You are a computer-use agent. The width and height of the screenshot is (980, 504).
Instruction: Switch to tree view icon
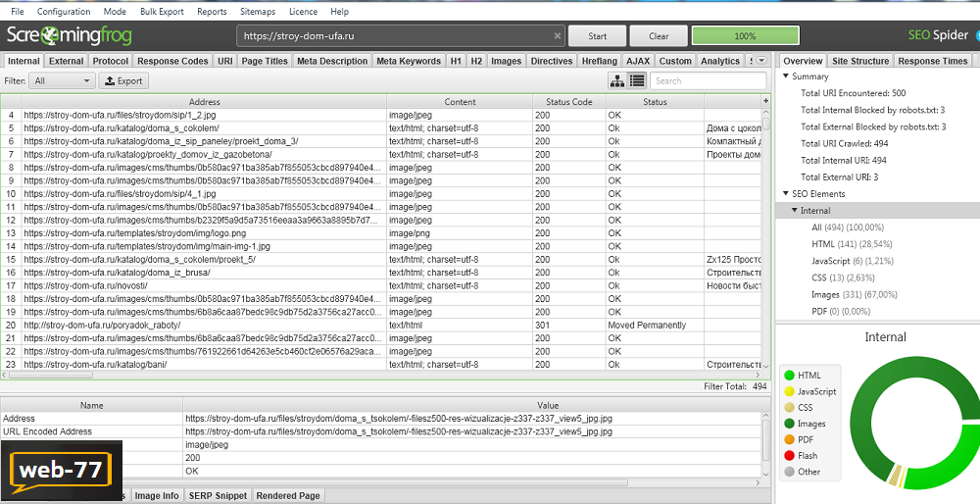617,80
